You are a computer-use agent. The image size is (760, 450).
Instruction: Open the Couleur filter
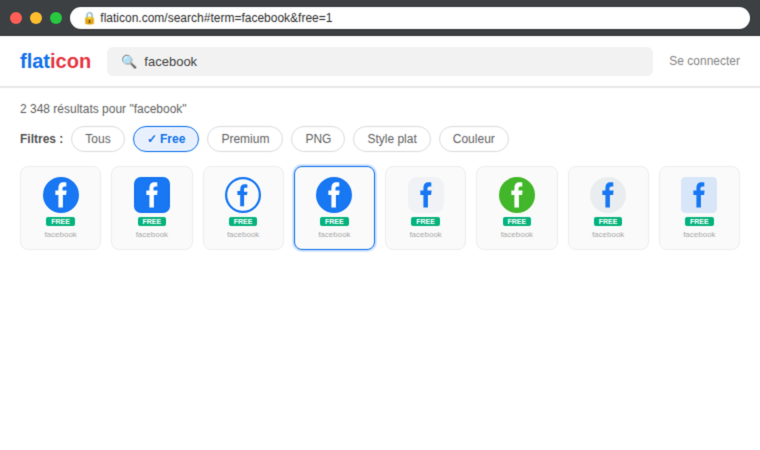(474, 139)
